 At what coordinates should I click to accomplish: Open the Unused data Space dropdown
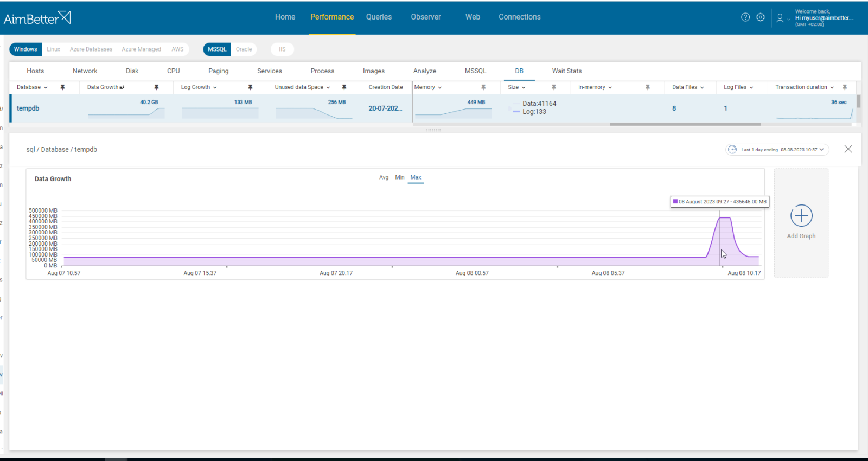tap(328, 87)
